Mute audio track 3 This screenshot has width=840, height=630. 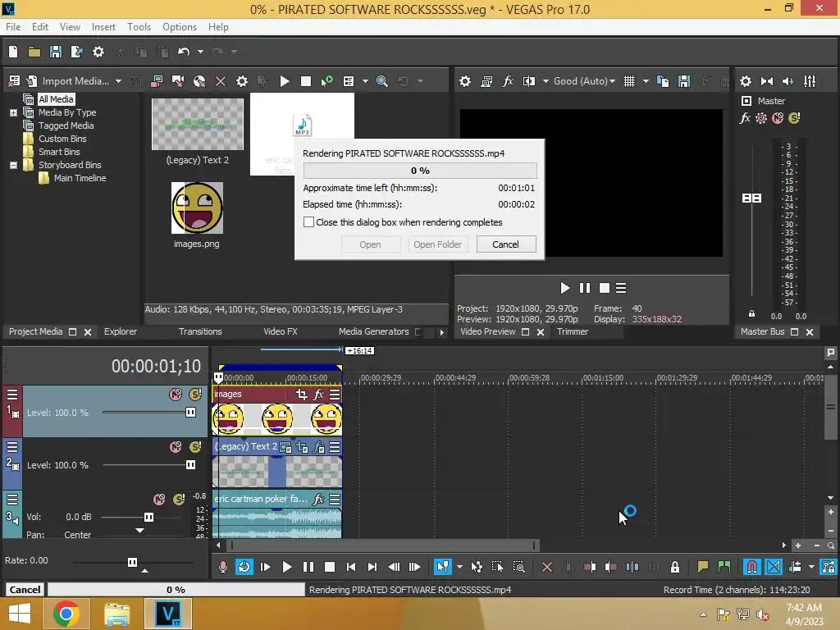pos(159,500)
